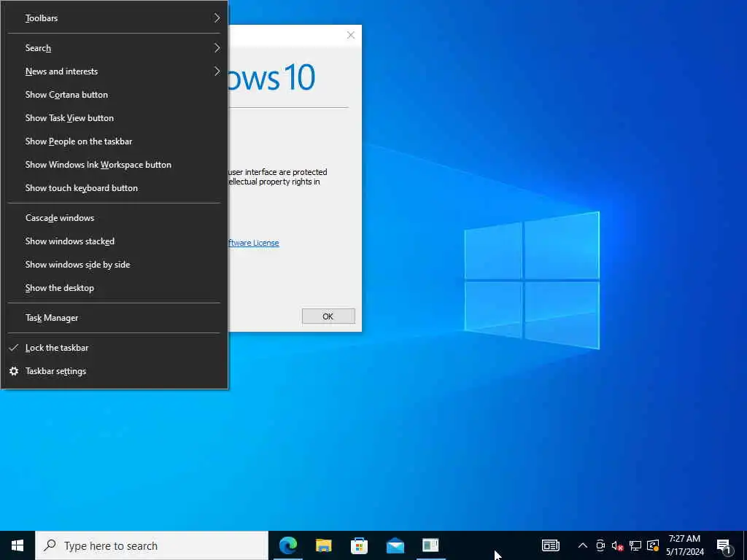Open the clock showing 7:27 AM
The image size is (747, 560).
[684, 545]
